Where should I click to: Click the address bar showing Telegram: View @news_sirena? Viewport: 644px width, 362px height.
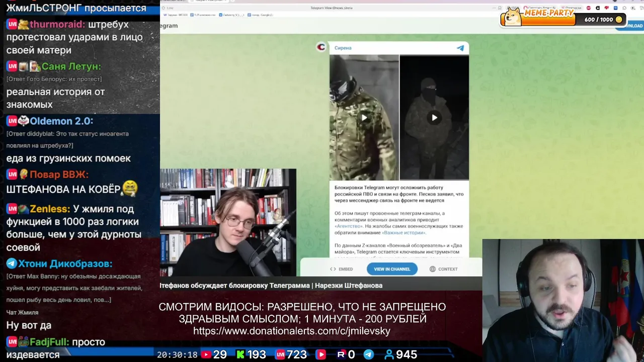pyautogui.click(x=332, y=8)
